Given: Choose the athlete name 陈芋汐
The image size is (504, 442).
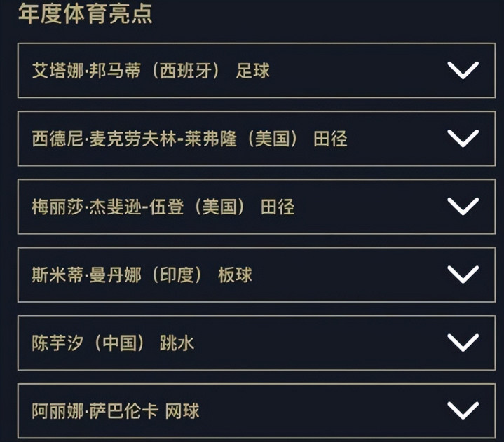Looking at the screenshot, I should pos(57,343).
